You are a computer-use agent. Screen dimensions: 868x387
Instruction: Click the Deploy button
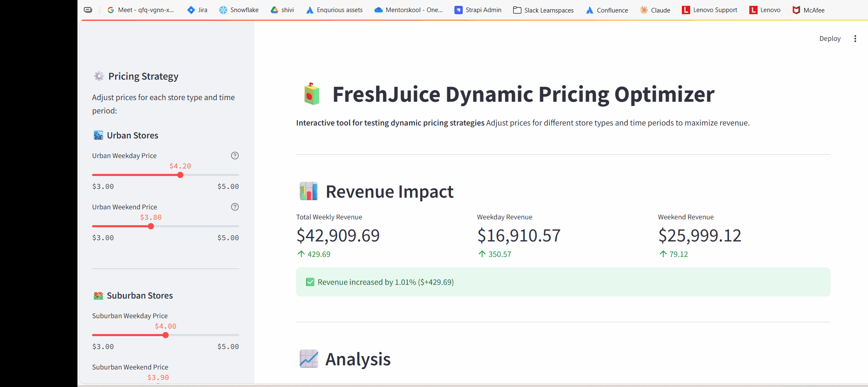click(829, 38)
